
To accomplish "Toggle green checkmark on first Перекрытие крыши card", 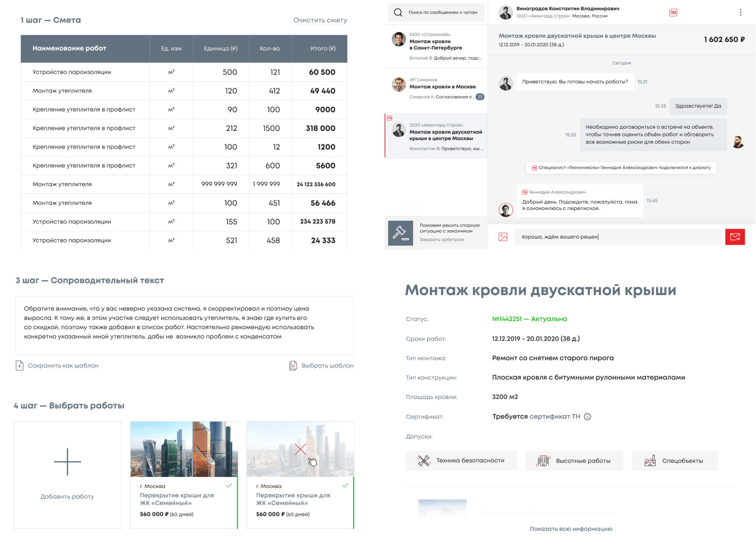I will click(x=229, y=486).
